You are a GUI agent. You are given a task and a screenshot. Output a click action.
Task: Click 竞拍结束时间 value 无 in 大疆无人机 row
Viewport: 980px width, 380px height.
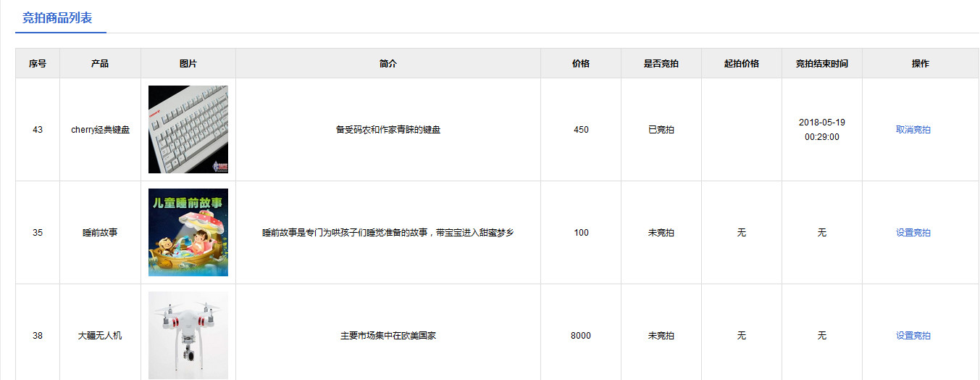click(822, 336)
